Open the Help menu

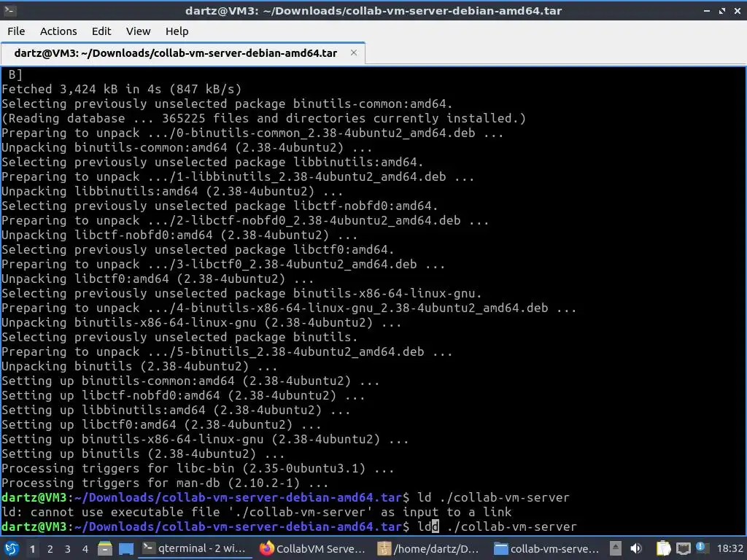(177, 31)
